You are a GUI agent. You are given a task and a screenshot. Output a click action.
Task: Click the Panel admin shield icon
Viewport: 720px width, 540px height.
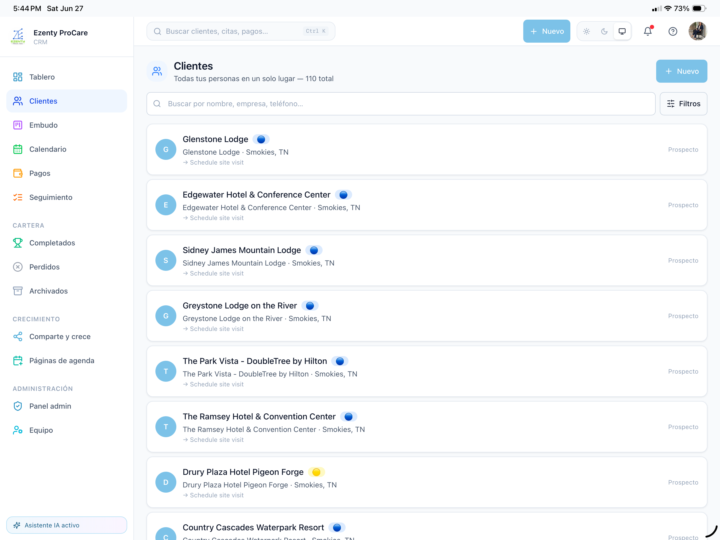click(x=17, y=406)
